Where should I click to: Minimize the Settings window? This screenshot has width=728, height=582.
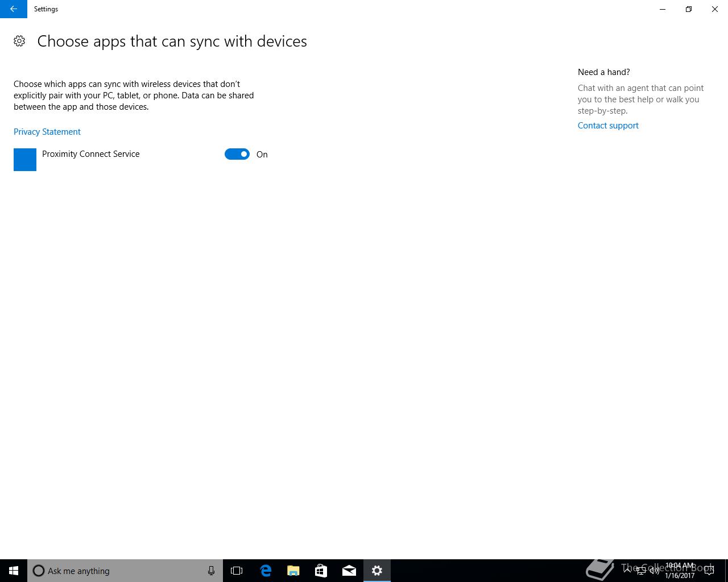point(663,9)
